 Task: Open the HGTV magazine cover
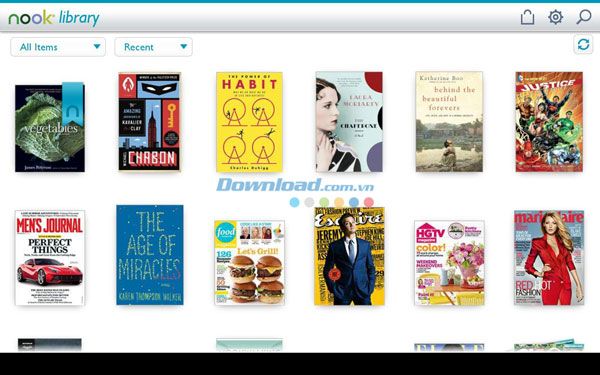coord(449,262)
